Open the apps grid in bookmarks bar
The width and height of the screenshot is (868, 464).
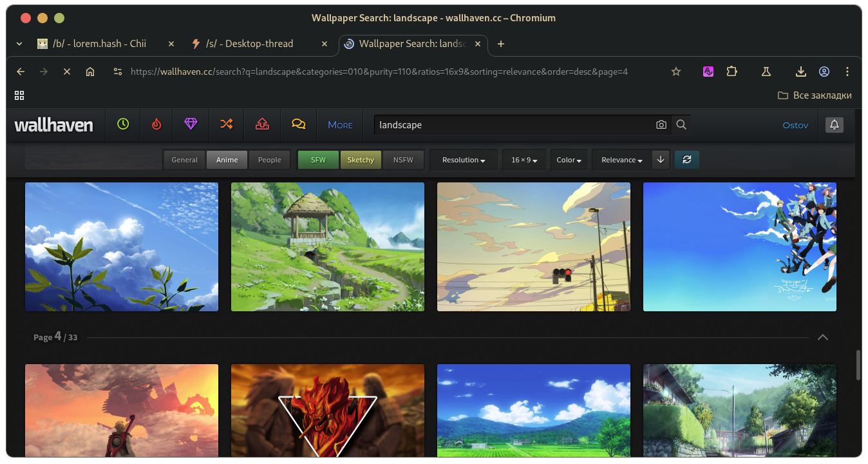pos(19,95)
